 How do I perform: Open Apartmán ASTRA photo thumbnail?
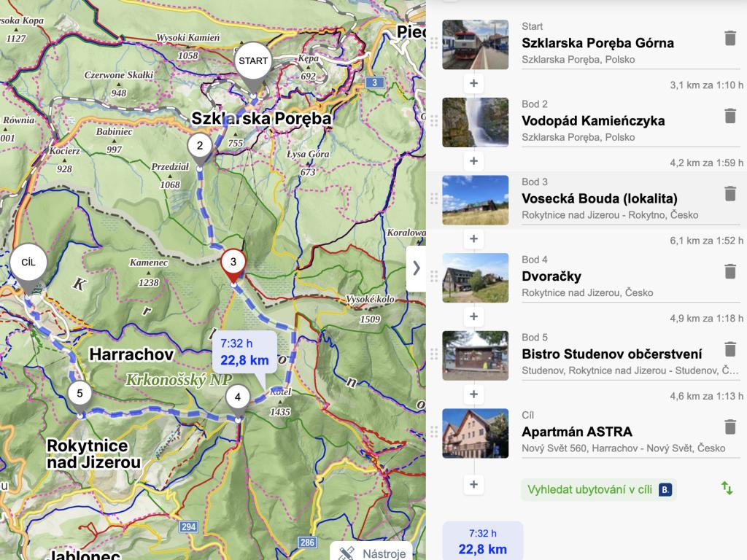click(475, 433)
